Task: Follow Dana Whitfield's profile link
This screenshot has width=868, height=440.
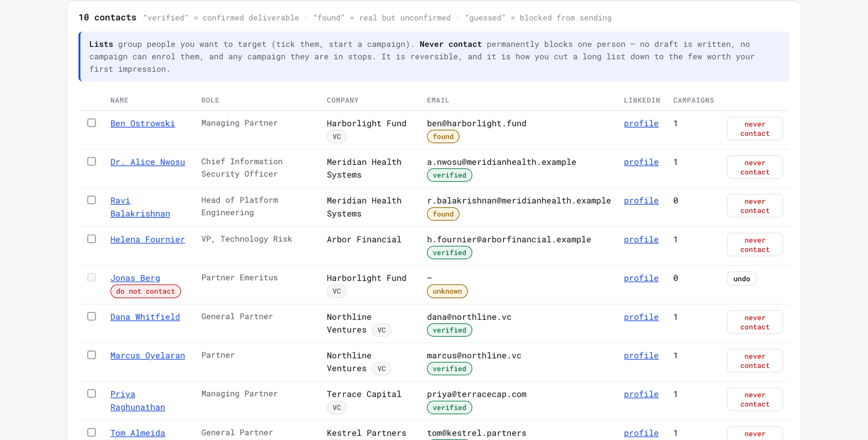Action: [x=641, y=317]
